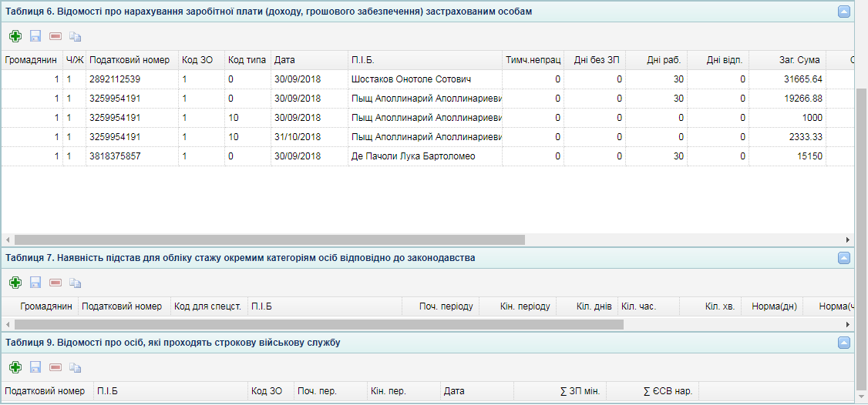The width and height of the screenshot is (868, 405).
Task: Sort Таблиця 6 by Код ЗО column
Action: point(201,60)
